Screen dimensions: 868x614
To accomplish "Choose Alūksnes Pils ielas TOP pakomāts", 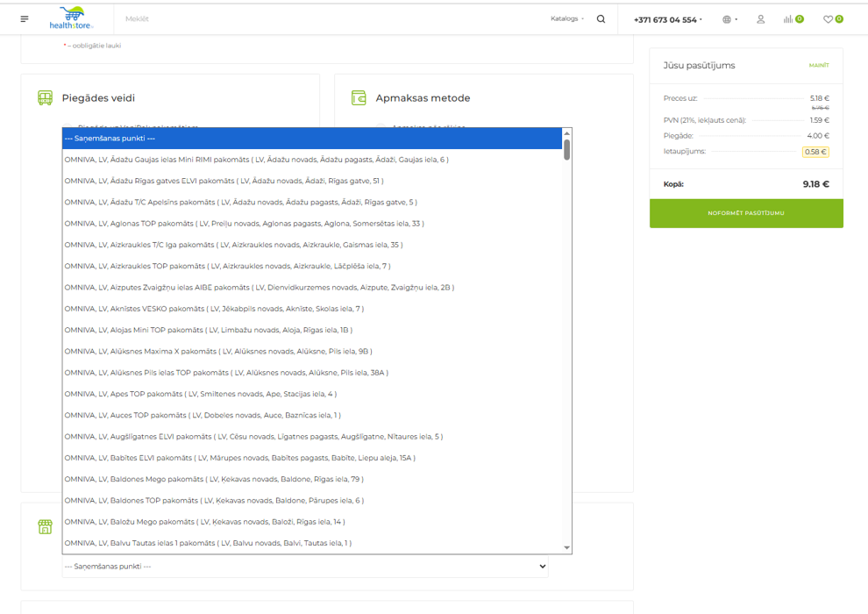I will [312, 373].
